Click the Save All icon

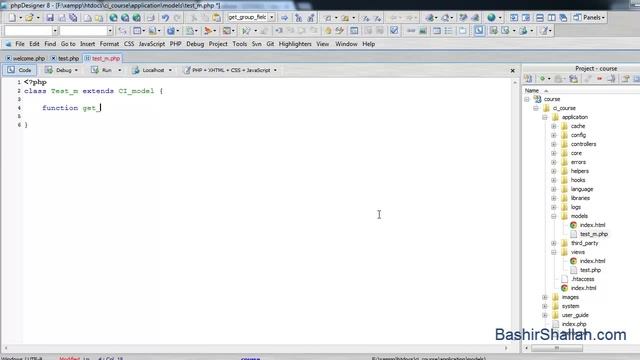pyautogui.click(x=73, y=18)
